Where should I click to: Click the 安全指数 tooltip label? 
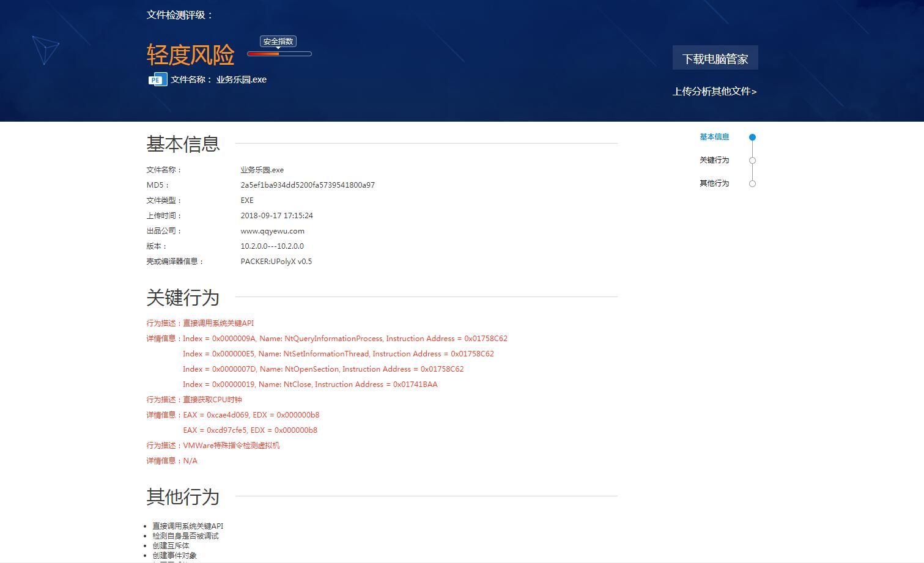coord(278,42)
